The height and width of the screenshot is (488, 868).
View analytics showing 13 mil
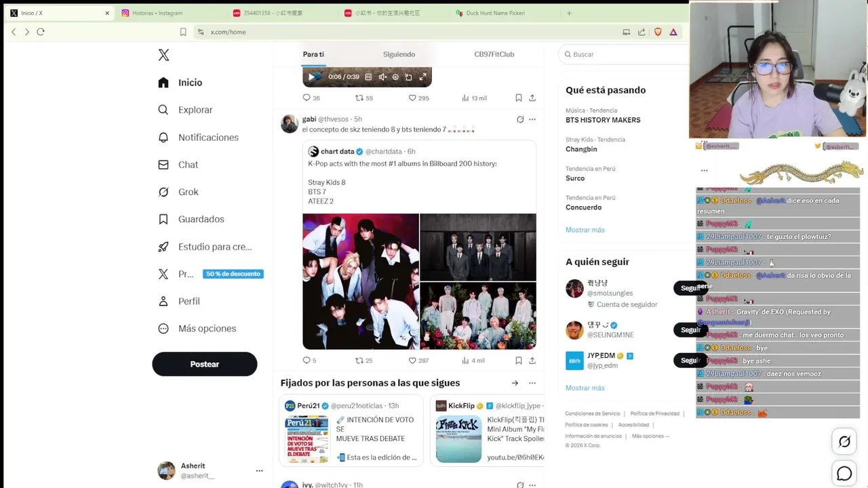[474, 98]
